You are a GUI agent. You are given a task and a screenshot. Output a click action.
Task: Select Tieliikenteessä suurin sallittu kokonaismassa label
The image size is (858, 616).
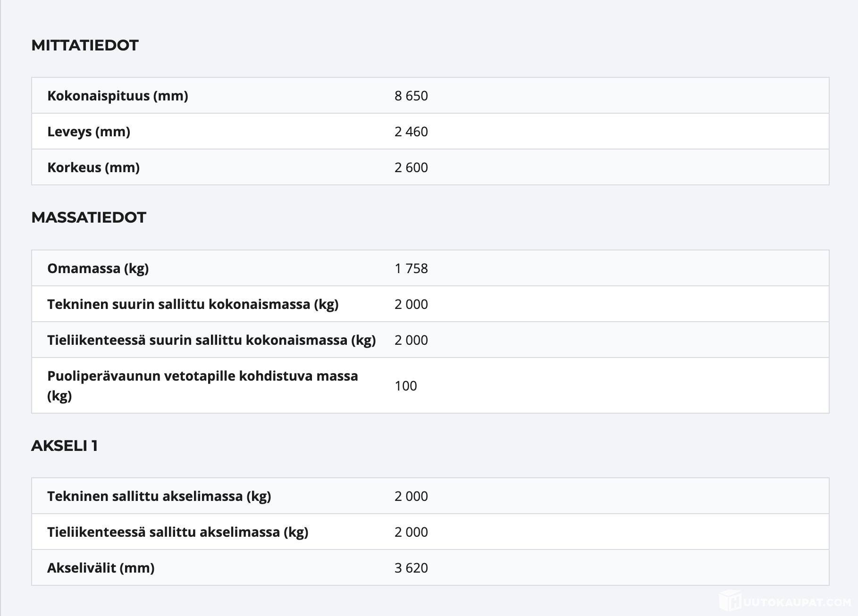(x=211, y=340)
